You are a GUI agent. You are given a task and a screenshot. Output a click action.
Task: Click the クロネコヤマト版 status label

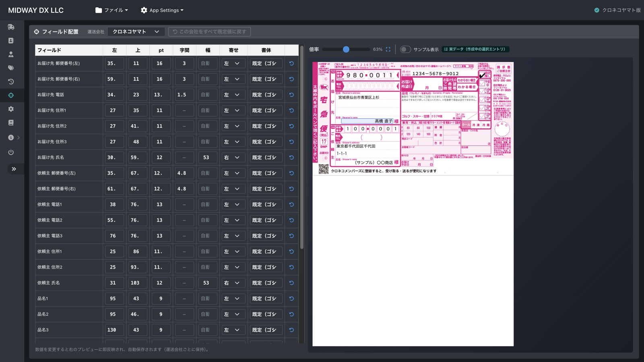pos(617,10)
